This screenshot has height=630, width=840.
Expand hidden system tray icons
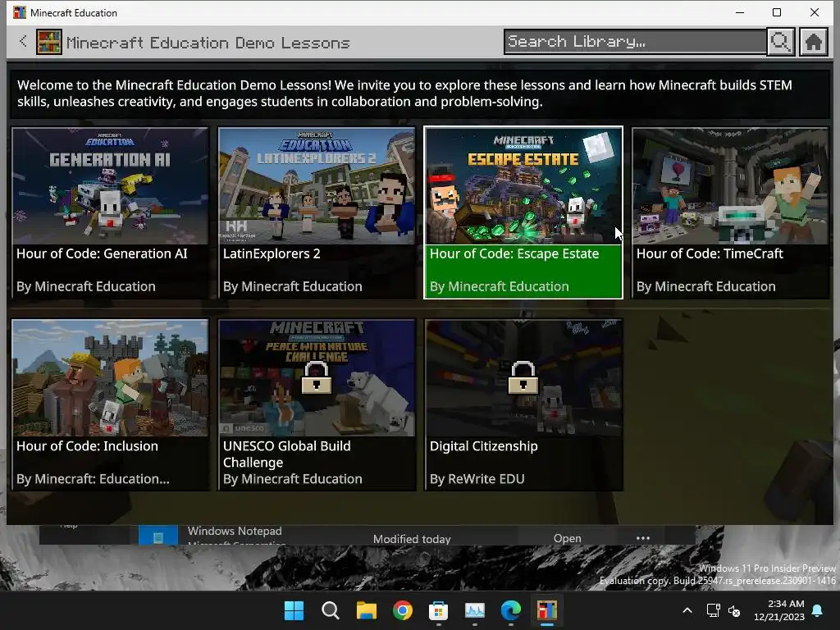[687, 610]
